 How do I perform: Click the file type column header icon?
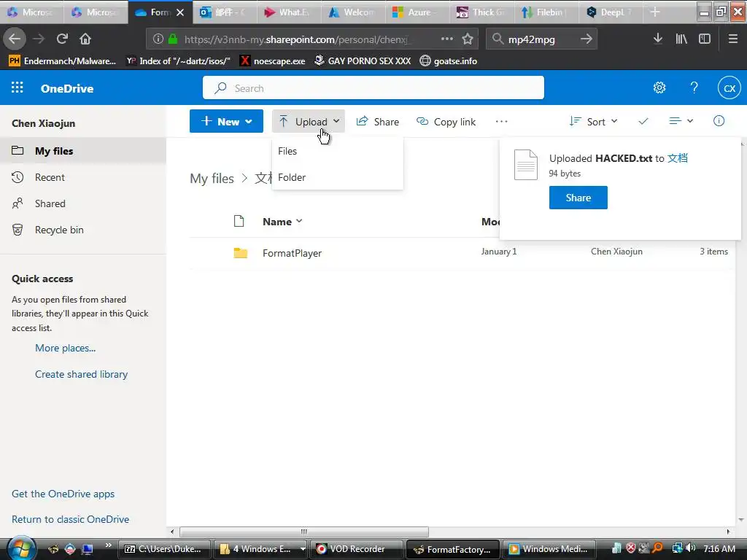(x=239, y=221)
